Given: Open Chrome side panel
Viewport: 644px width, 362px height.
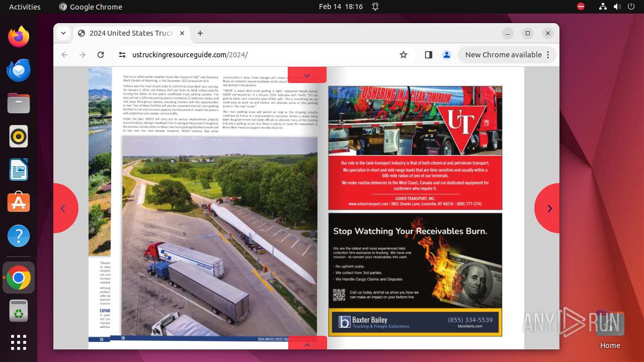Looking at the screenshot, I should tap(429, 55).
